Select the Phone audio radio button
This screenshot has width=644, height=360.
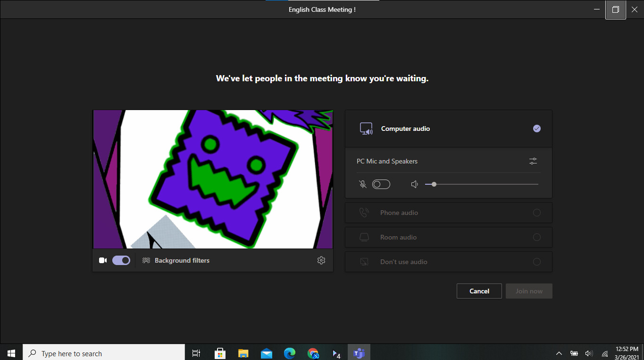click(536, 213)
